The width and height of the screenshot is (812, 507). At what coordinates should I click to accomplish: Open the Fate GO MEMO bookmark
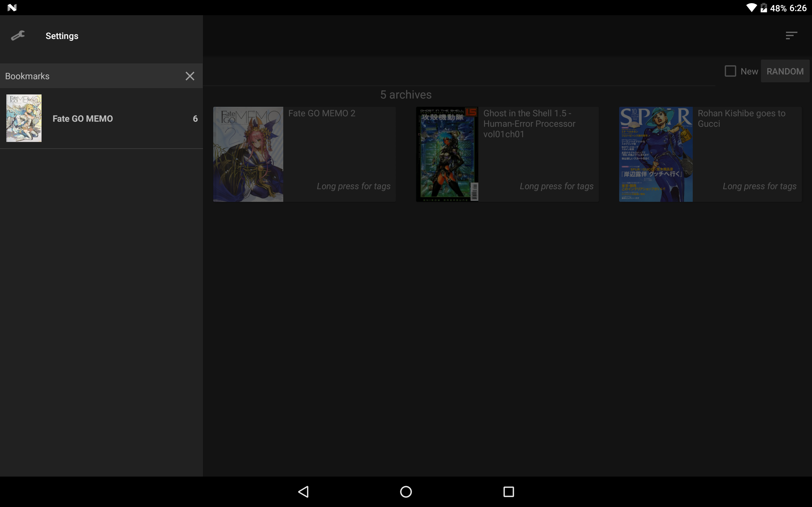click(x=101, y=119)
